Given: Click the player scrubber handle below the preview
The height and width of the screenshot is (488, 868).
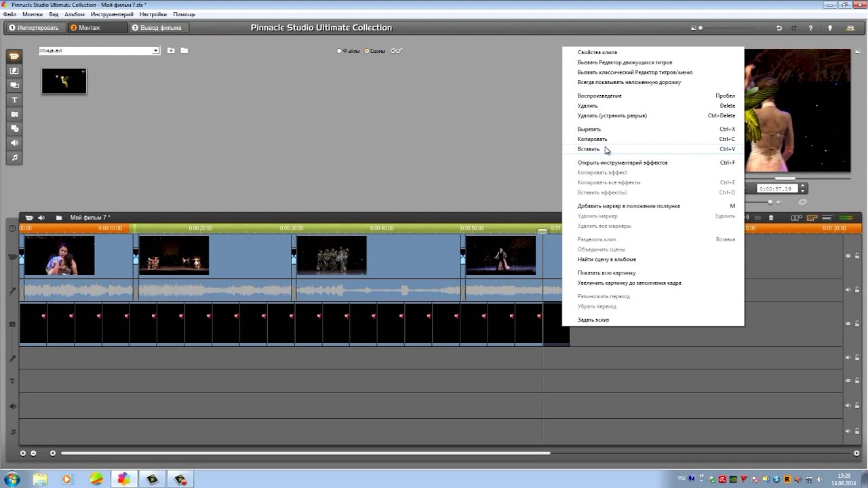Looking at the screenshot, I should (785, 179).
